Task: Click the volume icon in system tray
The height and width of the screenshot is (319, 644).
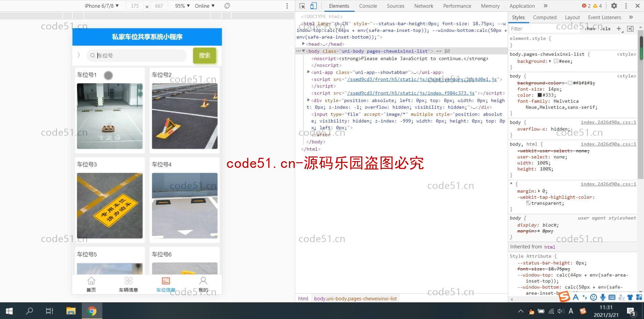Action: point(560,311)
